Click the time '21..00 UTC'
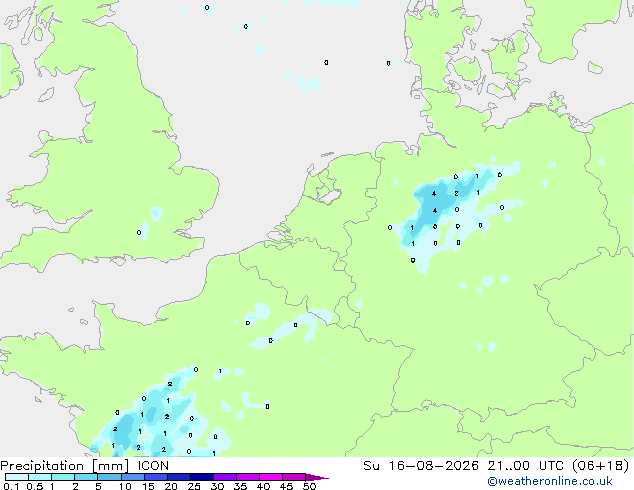This screenshot has width=634, height=490. pyautogui.click(x=525, y=466)
